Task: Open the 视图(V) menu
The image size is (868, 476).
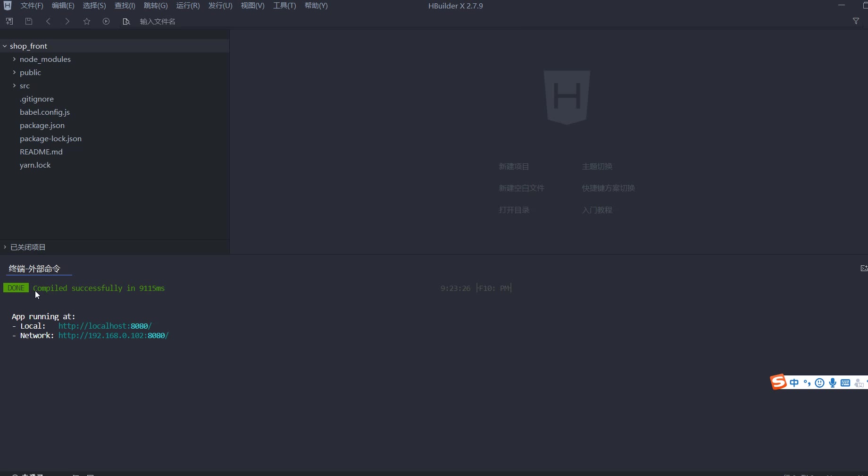Action: 252,6
